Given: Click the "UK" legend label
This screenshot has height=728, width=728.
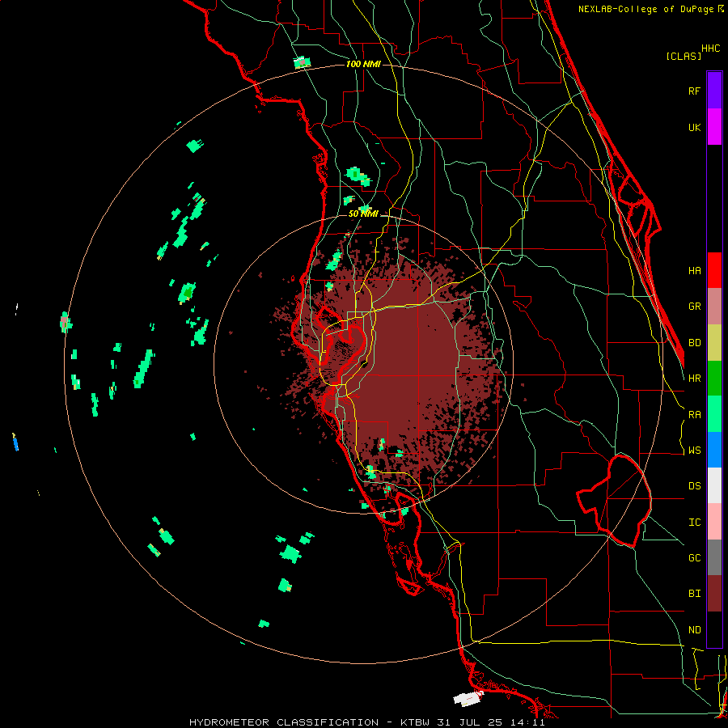Looking at the screenshot, I should (x=694, y=127).
